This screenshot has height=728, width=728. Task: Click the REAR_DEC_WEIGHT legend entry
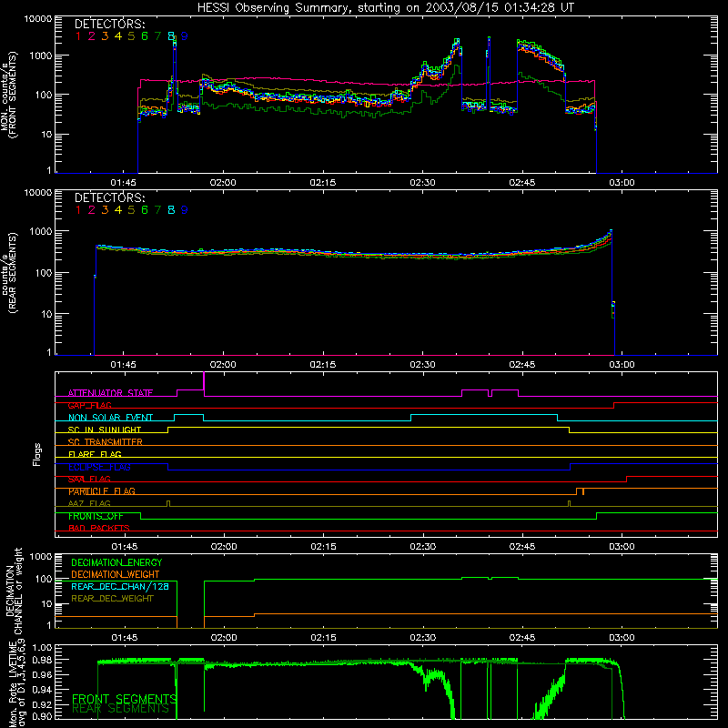(x=112, y=599)
